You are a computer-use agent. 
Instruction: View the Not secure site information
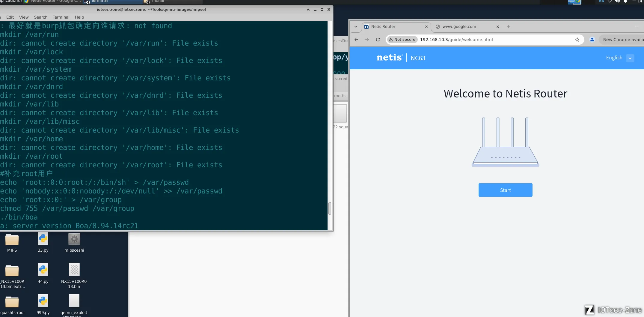coord(402,40)
